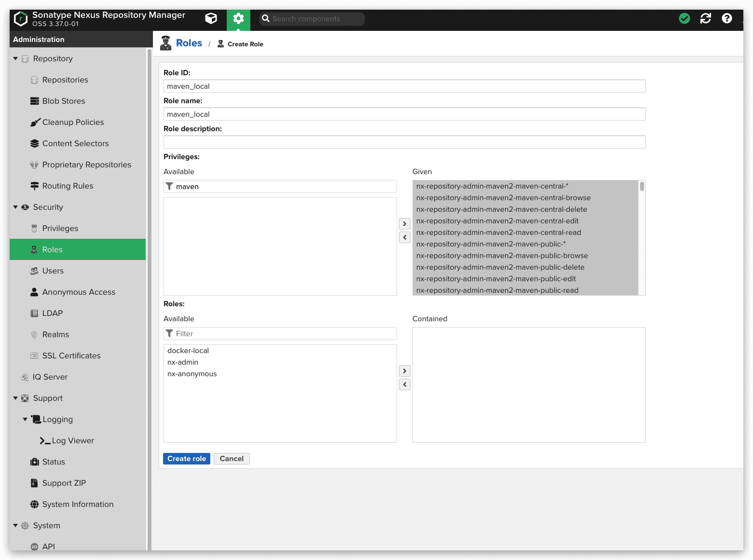Click the green system status check icon
Viewport: 753px width, 560px height.
point(684,18)
